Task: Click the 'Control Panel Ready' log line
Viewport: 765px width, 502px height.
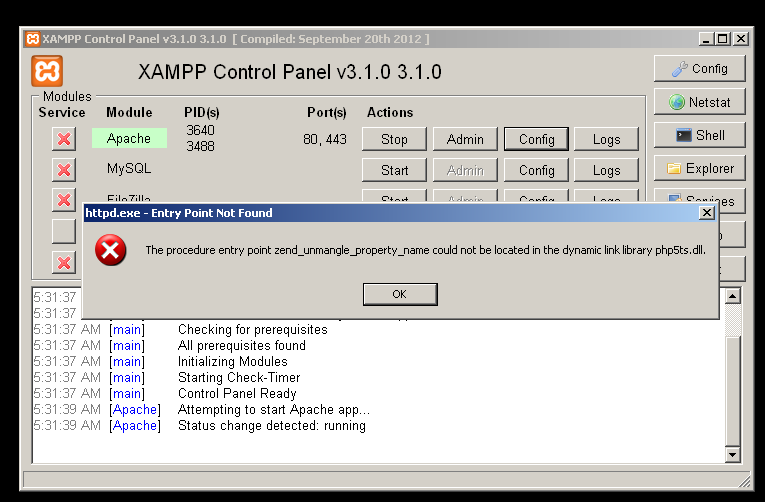Action: pos(237,393)
